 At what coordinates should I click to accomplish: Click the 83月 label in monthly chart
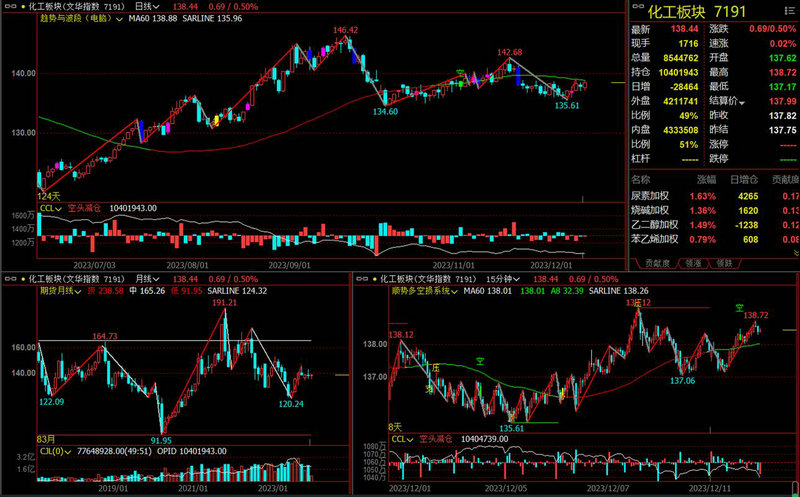[46, 439]
